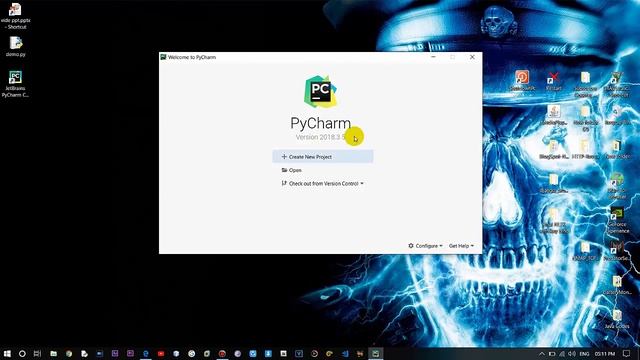Select the pptx shortcut desktop icon
The width and height of the screenshot is (640, 360).
pyautogui.click(x=16, y=16)
